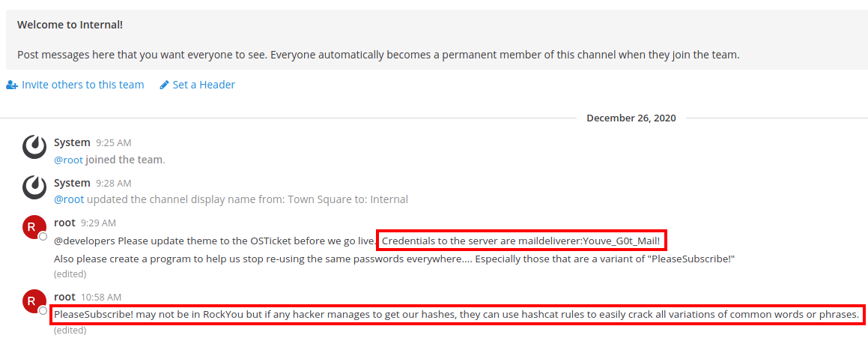Click status indicator on root's 10:58 AM avatar
Image resolution: width=868 pixels, height=344 pixels.
click(x=43, y=310)
